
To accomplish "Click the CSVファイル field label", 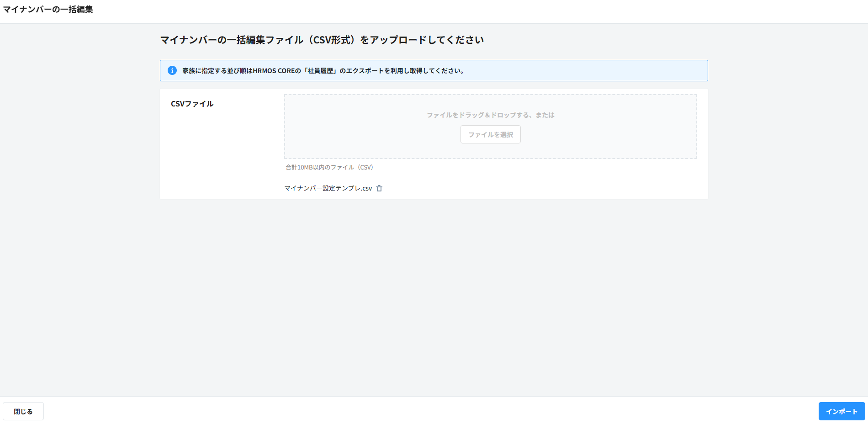I will pyautogui.click(x=192, y=104).
